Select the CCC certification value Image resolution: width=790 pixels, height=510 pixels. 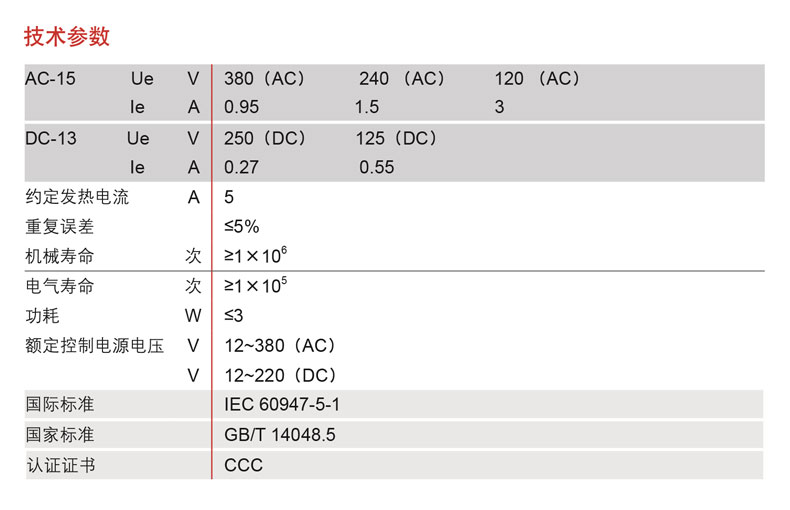click(244, 465)
